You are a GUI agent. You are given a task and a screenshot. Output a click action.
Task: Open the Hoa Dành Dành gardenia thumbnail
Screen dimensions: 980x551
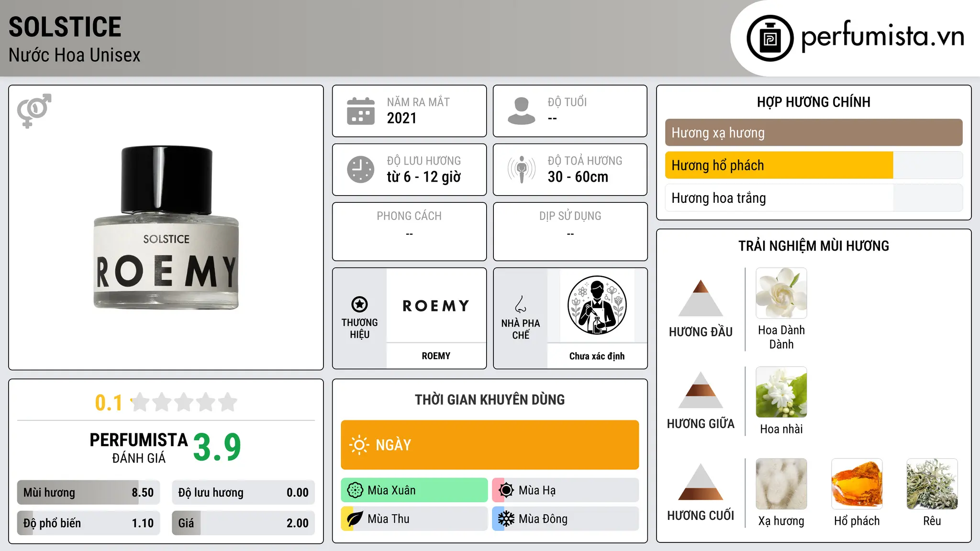coord(781,293)
